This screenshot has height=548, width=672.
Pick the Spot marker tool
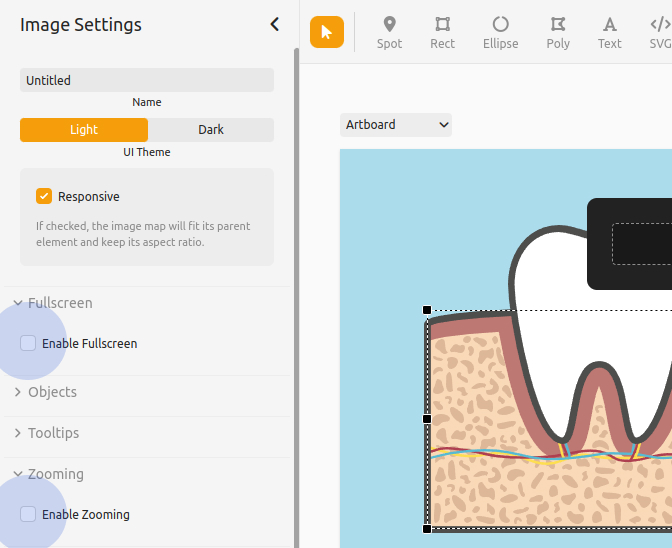(389, 33)
